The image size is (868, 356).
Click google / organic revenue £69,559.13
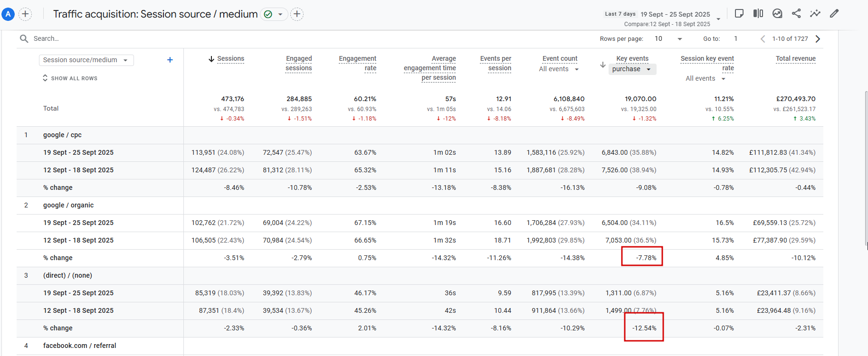[770, 223]
